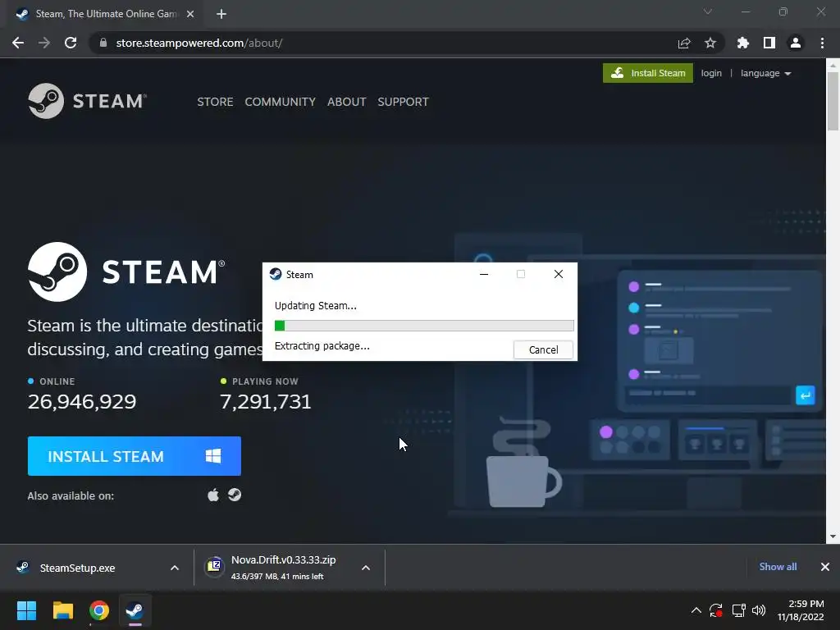Click the Updating Steam progress bar
Image resolution: width=840 pixels, height=630 pixels.
(424, 326)
